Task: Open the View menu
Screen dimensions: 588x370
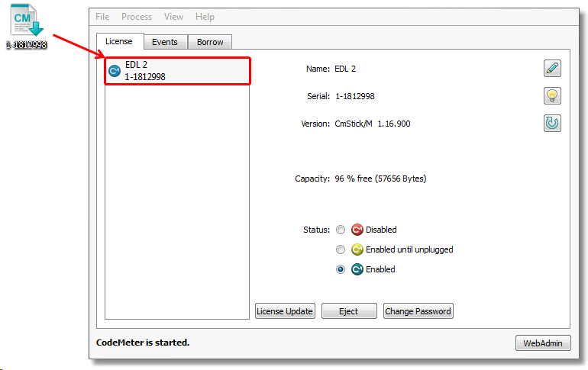Action: pos(173,17)
